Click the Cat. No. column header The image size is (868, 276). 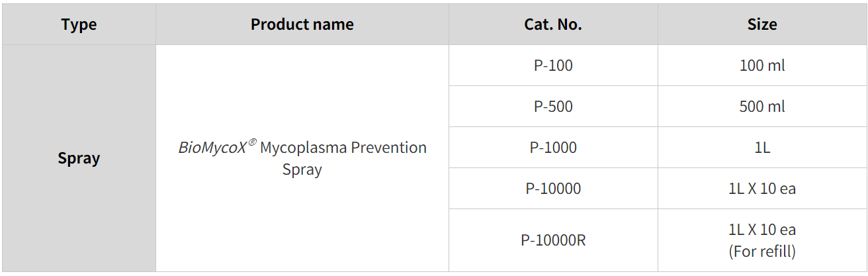click(552, 24)
